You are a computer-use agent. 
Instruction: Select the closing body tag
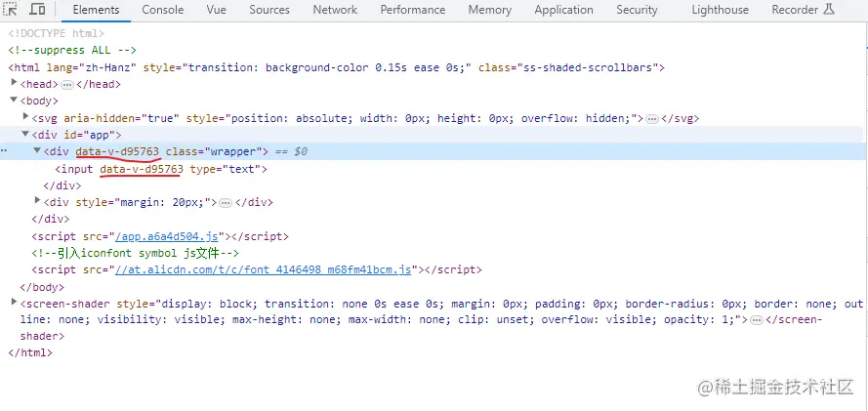pos(42,288)
